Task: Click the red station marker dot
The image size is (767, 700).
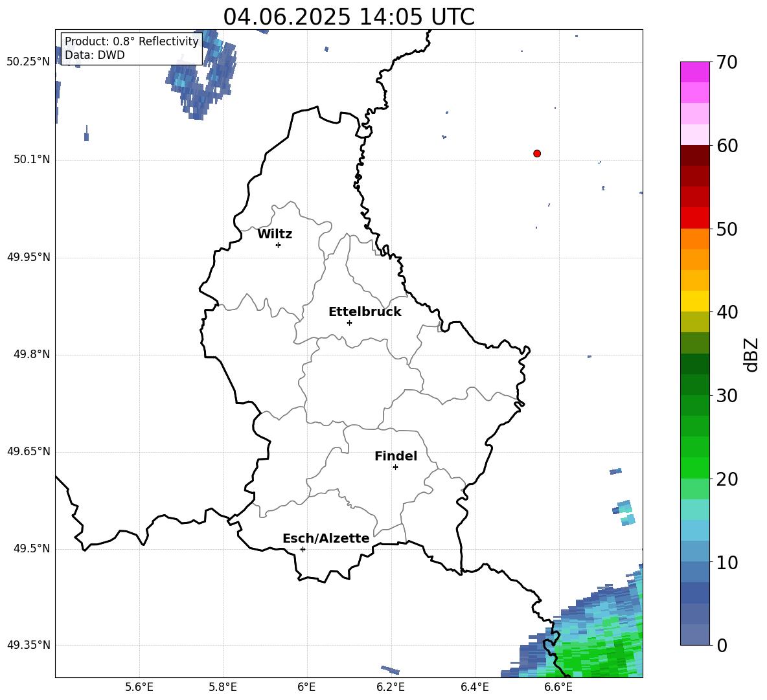Action: [x=537, y=153]
